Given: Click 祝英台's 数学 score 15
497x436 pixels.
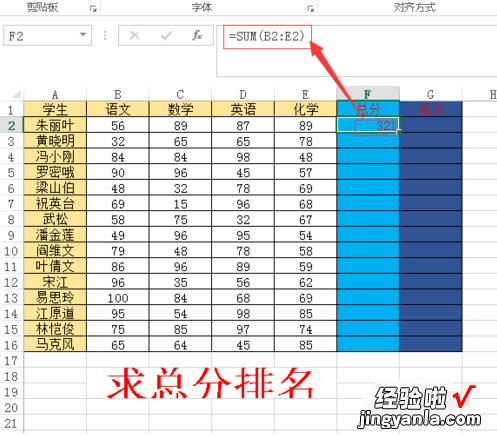Looking at the screenshot, I should tap(180, 204).
